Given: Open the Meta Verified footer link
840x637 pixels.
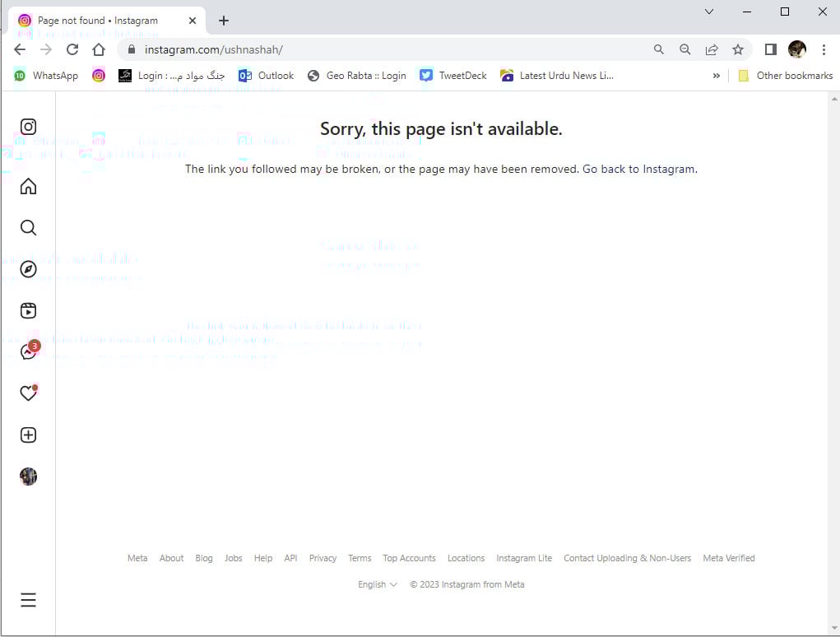Looking at the screenshot, I should (x=728, y=558).
